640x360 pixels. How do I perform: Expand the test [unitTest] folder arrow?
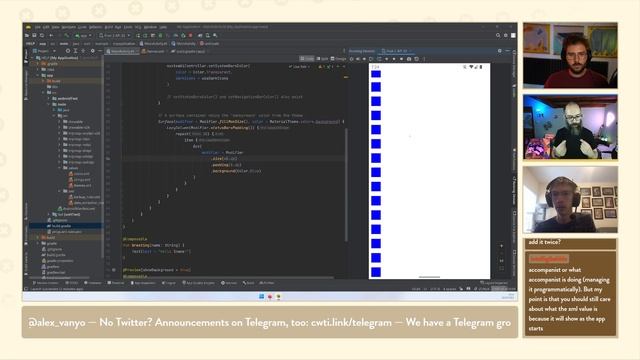49,214
